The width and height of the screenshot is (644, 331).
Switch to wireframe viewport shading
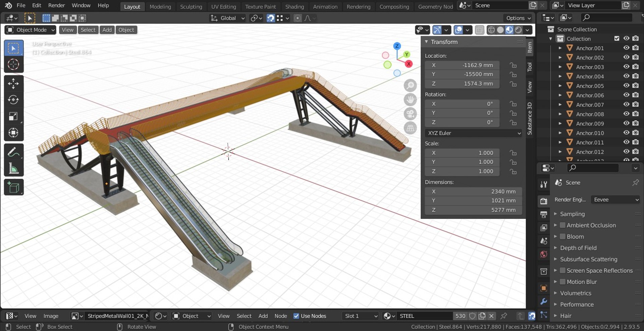tap(491, 30)
